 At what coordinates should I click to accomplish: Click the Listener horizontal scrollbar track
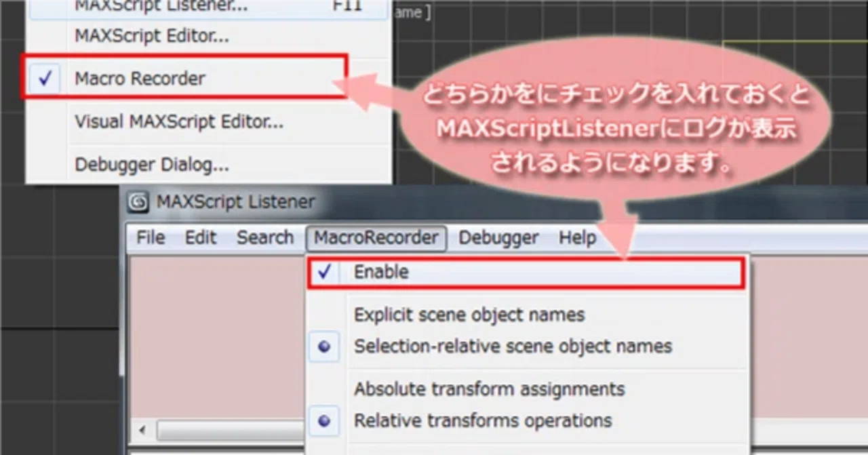click(231, 431)
